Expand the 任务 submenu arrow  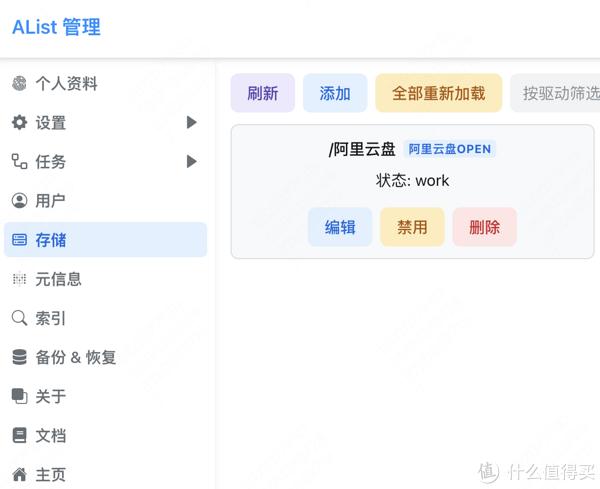click(x=191, y=161)
